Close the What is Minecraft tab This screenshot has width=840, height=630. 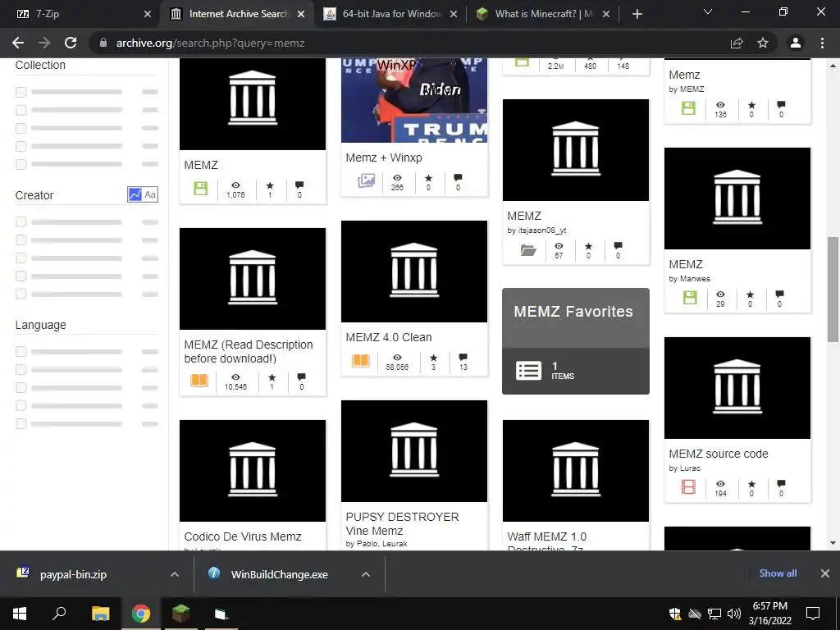click(606, 15)
